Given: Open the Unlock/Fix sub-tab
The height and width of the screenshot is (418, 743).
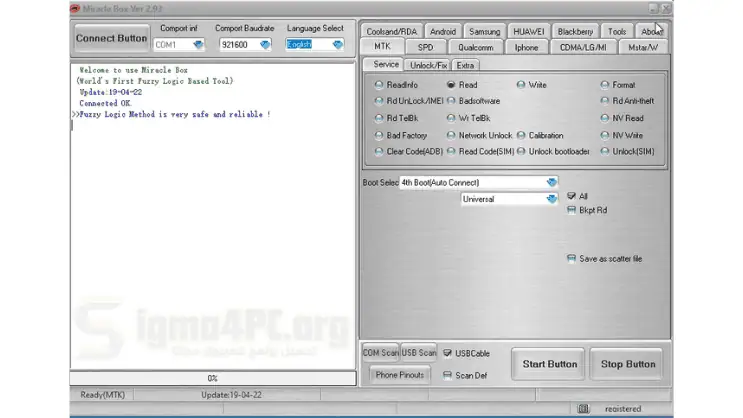Looking at the screenshot, I should tap(428, 65).
